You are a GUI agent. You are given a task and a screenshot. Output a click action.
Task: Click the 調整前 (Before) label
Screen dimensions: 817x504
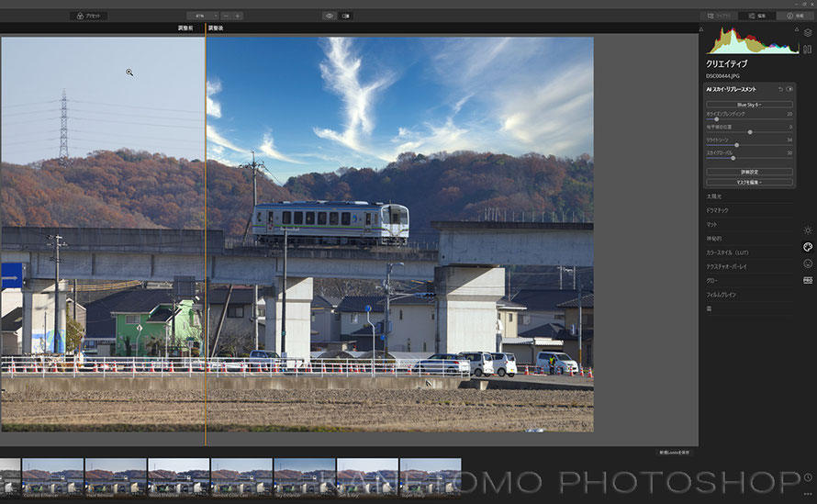[x=185, y=28]
